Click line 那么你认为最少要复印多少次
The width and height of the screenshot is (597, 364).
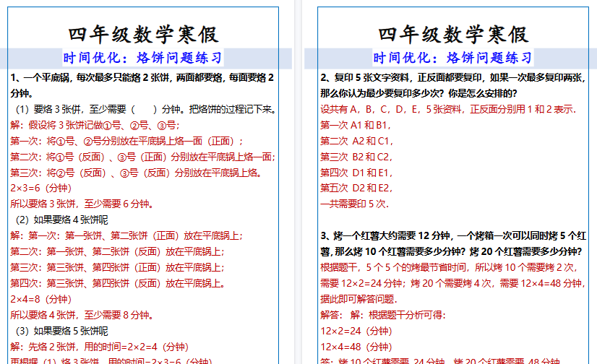point(418,94)
